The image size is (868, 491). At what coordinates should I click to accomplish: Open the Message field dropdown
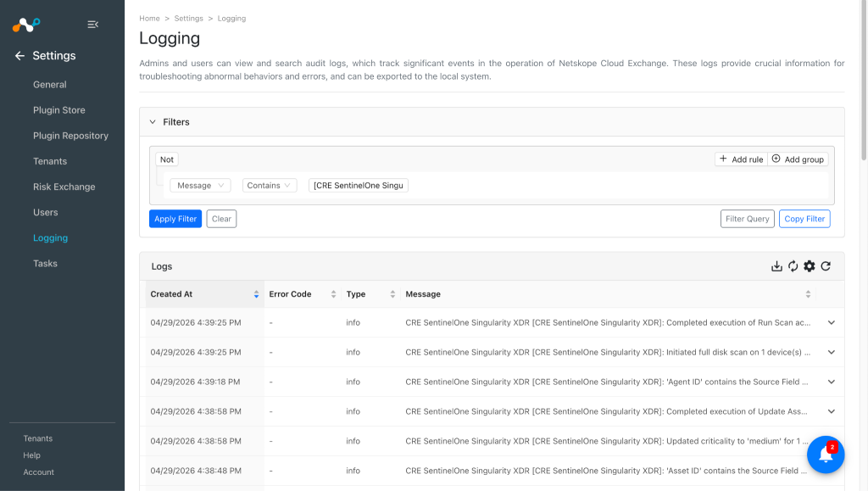[200, 186]
